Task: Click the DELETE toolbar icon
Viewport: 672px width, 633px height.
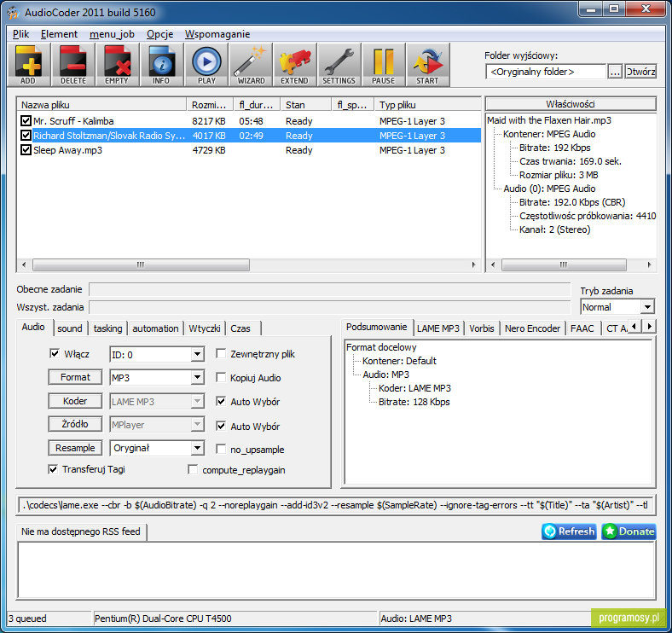Action: tap(72, 65)
